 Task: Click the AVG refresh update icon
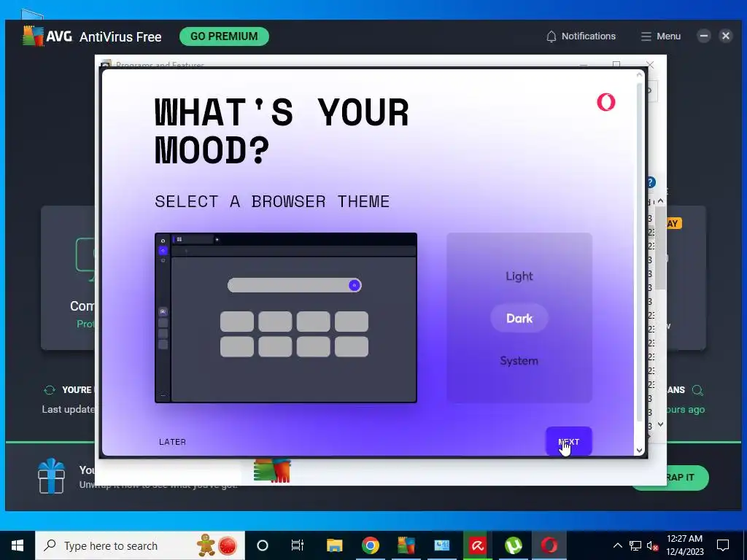tap(50, 390)
